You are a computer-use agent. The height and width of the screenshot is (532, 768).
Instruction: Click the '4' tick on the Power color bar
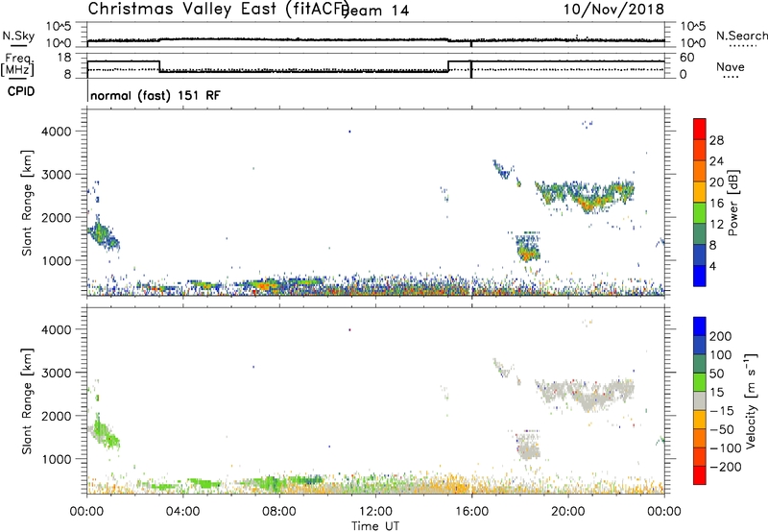712,266
